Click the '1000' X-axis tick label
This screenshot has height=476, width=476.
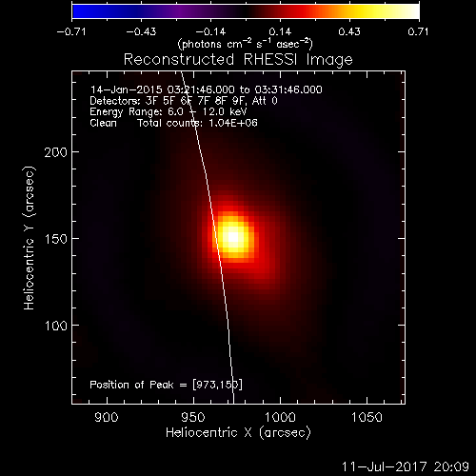280,417
